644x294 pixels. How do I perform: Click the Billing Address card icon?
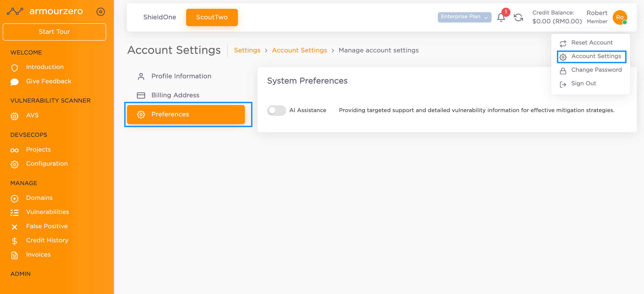coord(141,95)
